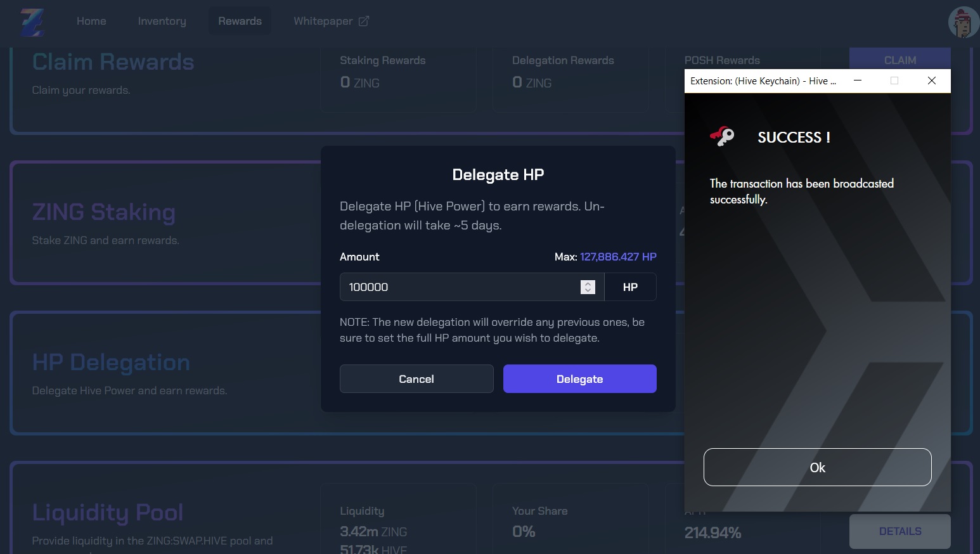Click the "ZING Staking" heading
The width and height of the screenshot is (980, 554).
click(x=104, y=212)
